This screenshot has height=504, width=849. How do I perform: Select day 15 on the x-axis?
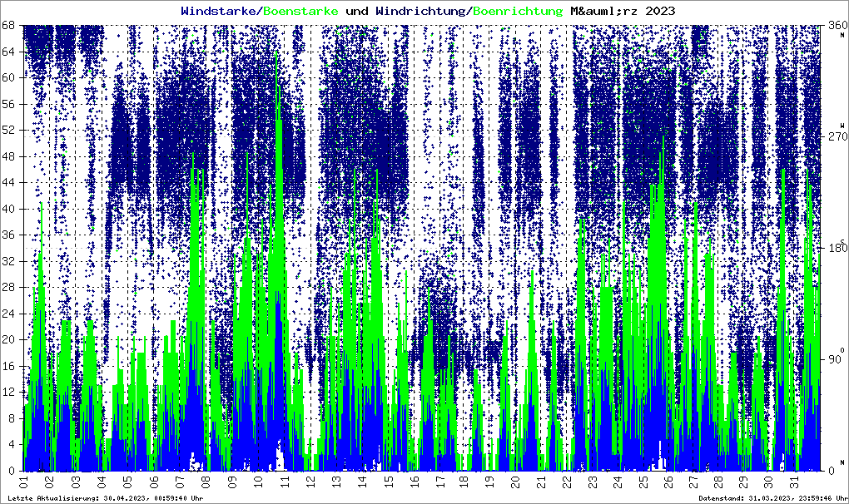click(387, 482)
